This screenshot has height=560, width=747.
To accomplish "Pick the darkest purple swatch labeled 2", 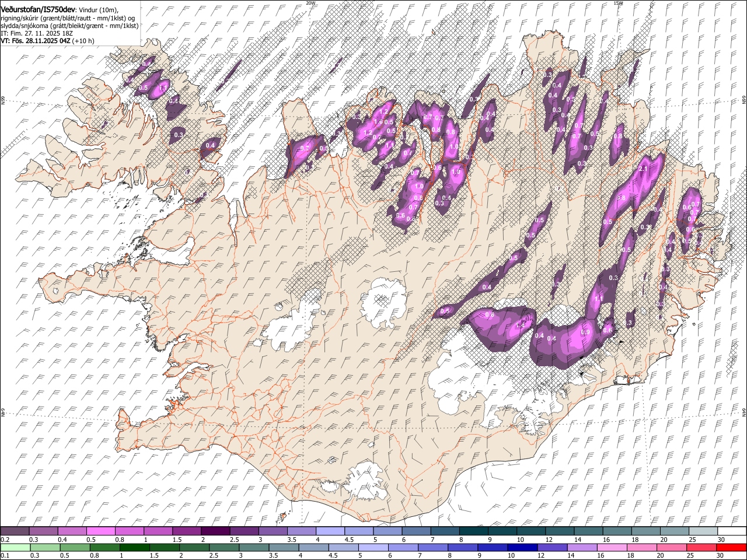I will point(215,531).
